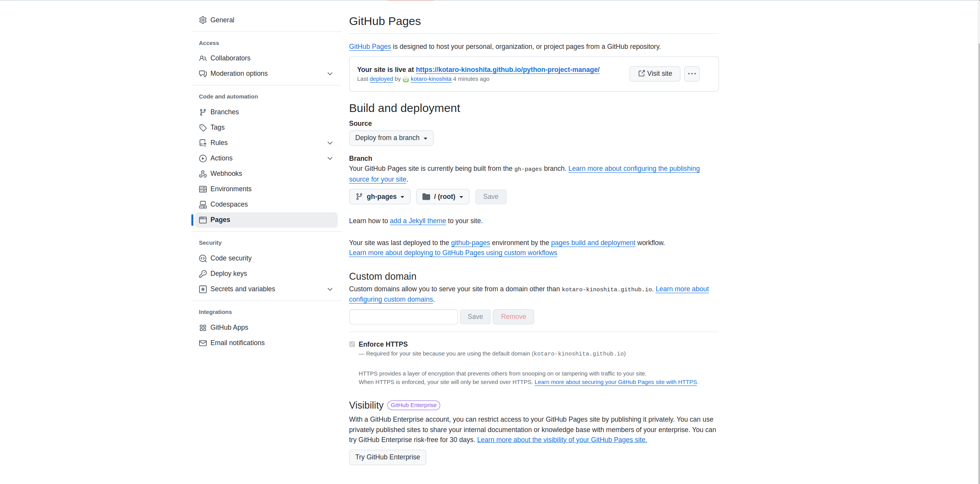980x484 pixels.
Task: Open the Deploy from a branch dropdown
Action: [391, 138]
